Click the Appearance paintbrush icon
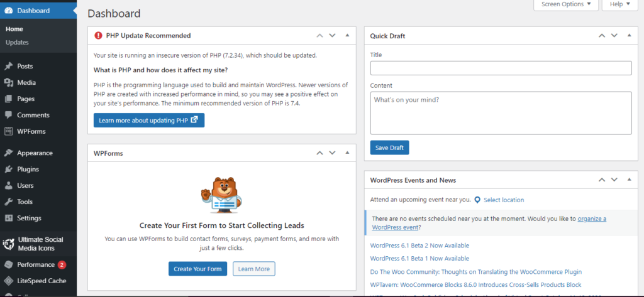The image size is (644, 297). click(8, 153)
